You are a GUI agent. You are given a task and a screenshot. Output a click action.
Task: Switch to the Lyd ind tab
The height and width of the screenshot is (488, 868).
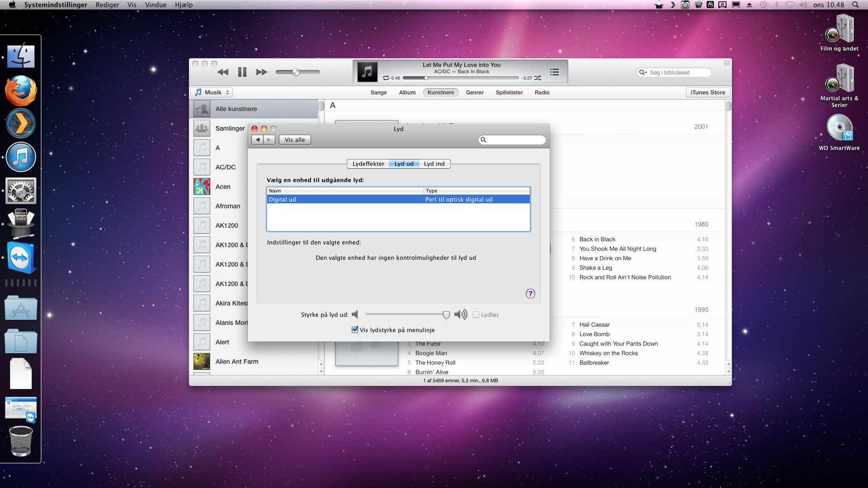point(434,164)
